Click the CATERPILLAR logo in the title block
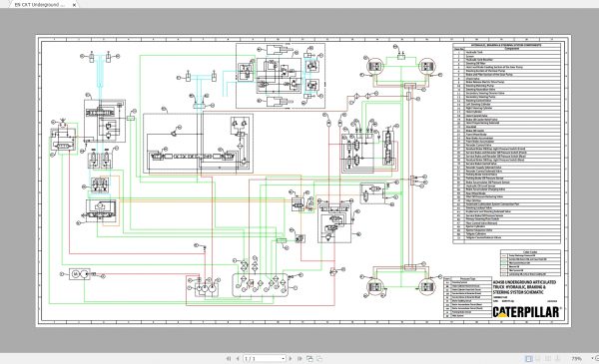Image resolution: width=599 pixels, height=364 pixels. (x=526, y=312)
